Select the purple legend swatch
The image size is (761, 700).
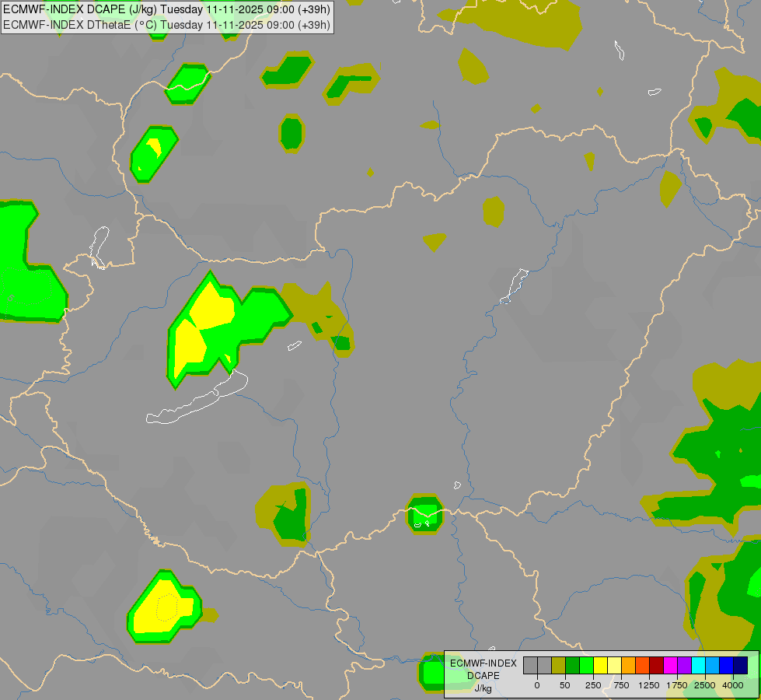(685, 666)
